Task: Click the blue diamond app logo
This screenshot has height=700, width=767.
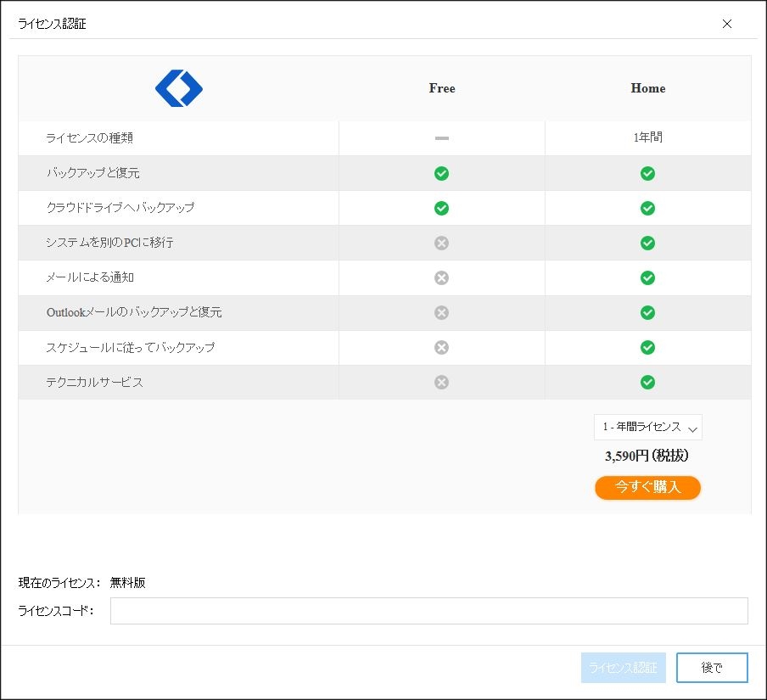Action: [x=179, y=88]
